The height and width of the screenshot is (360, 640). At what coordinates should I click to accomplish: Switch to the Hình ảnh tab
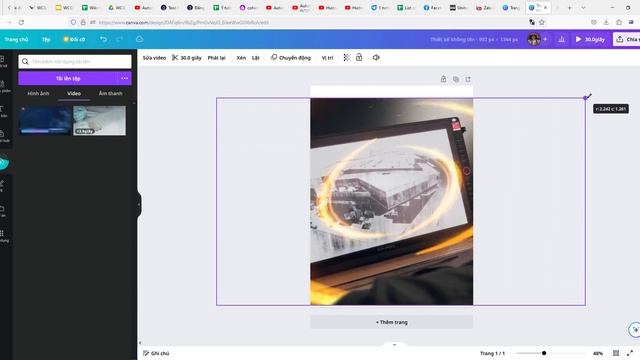tap(38, 93)
